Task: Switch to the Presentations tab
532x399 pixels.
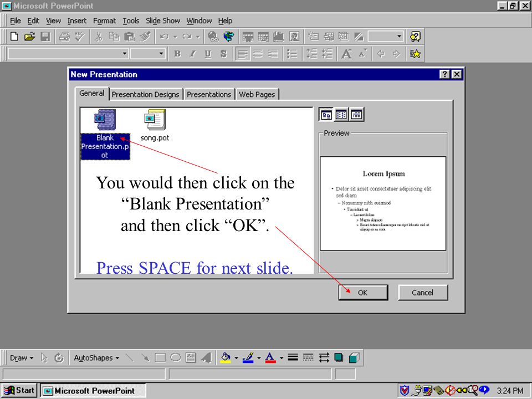Action: [209, 94]
